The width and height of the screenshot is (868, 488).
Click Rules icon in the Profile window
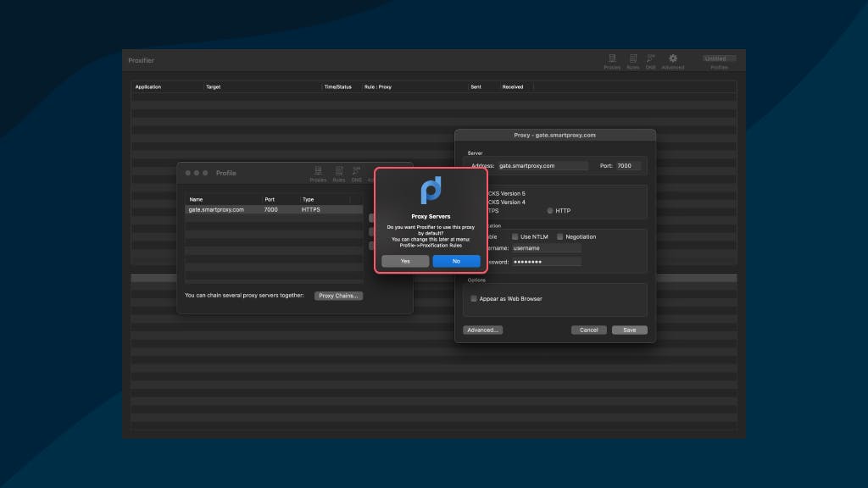[x=339, y=175]
